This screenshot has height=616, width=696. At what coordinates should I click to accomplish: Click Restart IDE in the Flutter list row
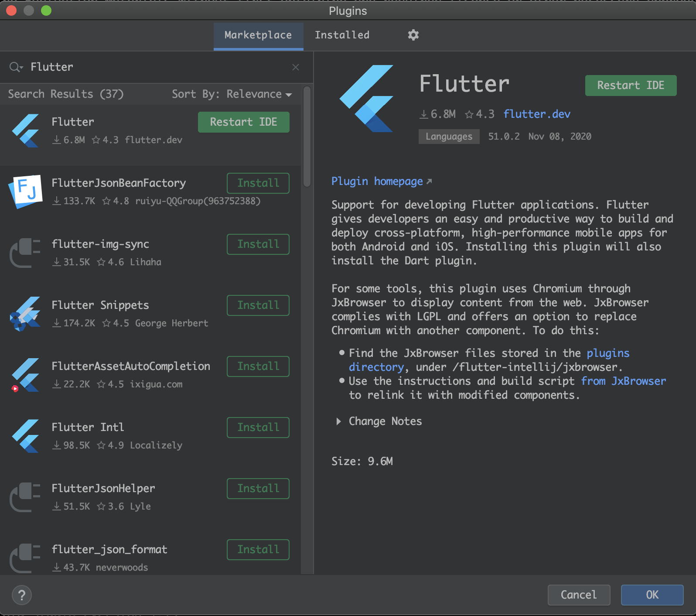point(244,122)
